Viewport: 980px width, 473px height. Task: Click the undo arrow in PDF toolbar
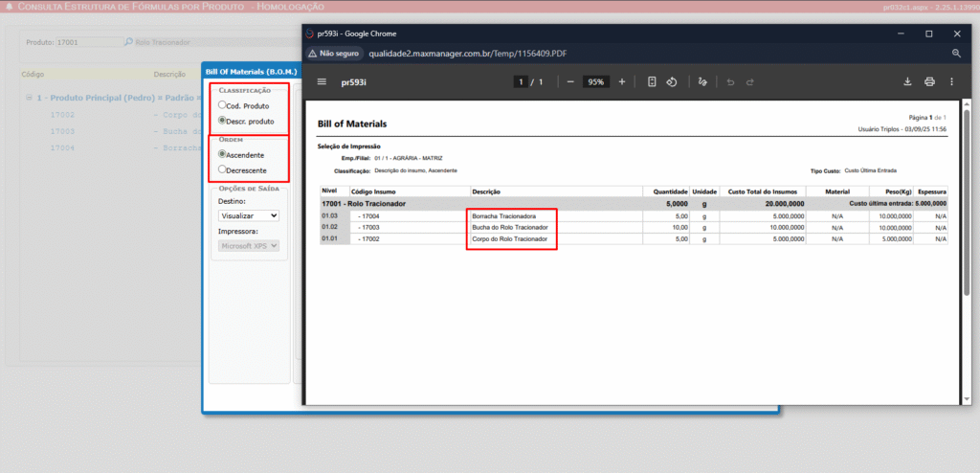[x=730, y=82]
